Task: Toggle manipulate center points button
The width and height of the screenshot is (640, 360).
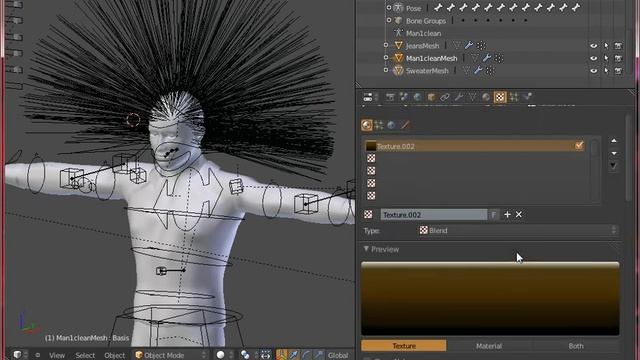Action: tap(266, 355)
